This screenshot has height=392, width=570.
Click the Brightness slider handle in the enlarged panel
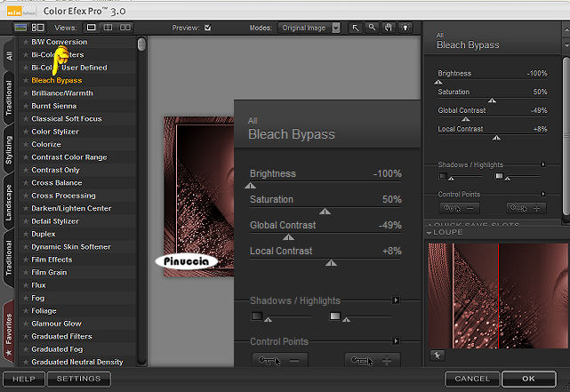point(250,186)
